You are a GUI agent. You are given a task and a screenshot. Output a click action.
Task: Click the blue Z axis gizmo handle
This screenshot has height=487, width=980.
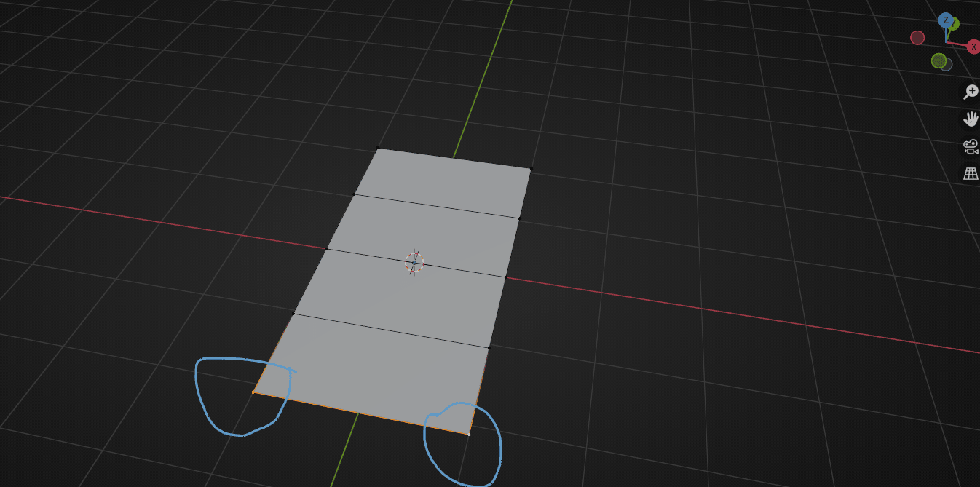945,20
